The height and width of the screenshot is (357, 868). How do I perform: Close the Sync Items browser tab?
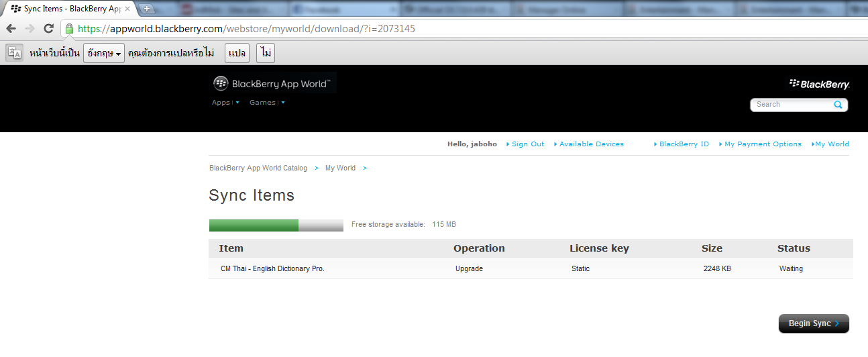tap(127, 9)
